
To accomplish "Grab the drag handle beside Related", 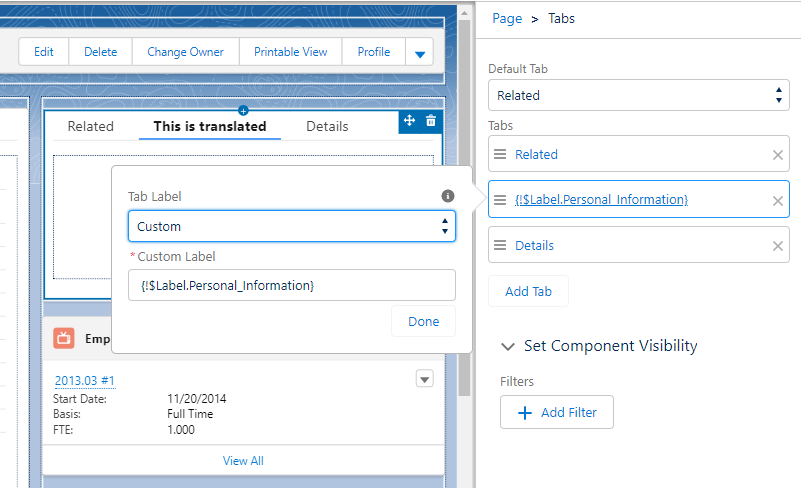I will [x=501, y=155].
